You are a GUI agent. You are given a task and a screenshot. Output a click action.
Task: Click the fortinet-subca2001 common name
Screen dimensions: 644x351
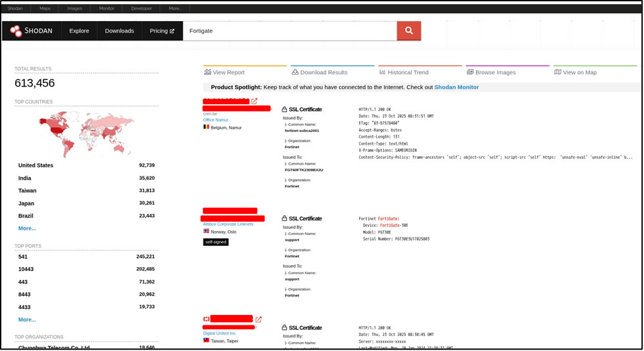pos(302,131)
